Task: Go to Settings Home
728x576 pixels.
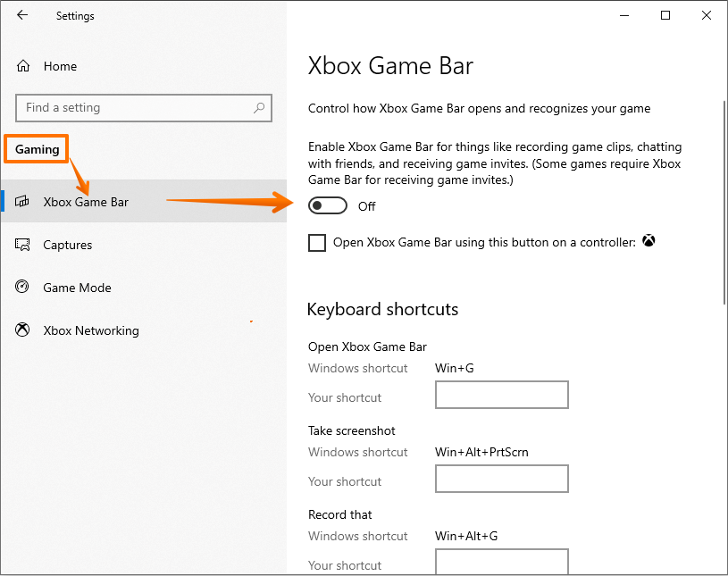Action: pos(60,66)
